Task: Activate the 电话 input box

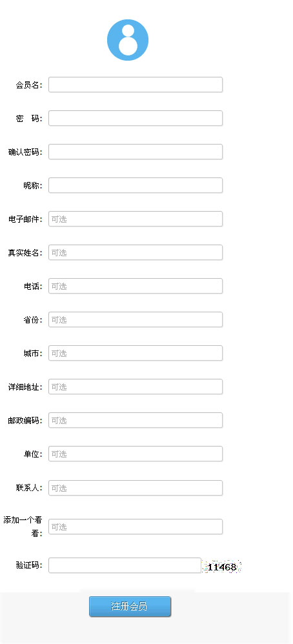Action: (136, 287)
